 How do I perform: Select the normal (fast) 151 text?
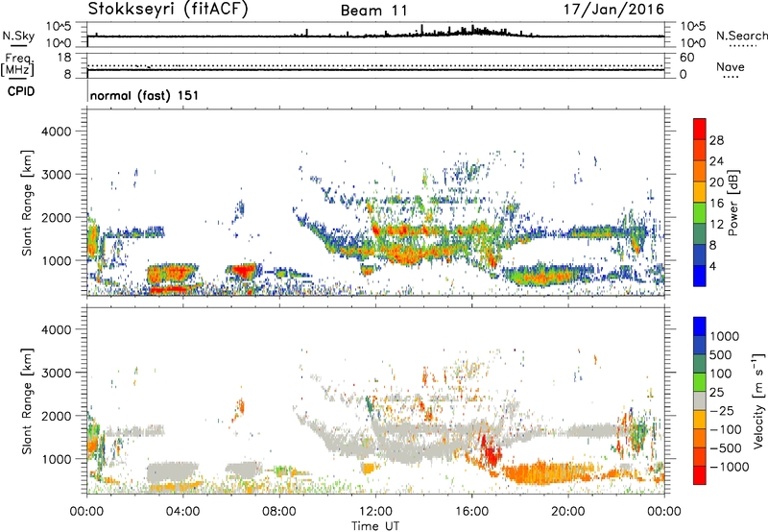[145, 95]
